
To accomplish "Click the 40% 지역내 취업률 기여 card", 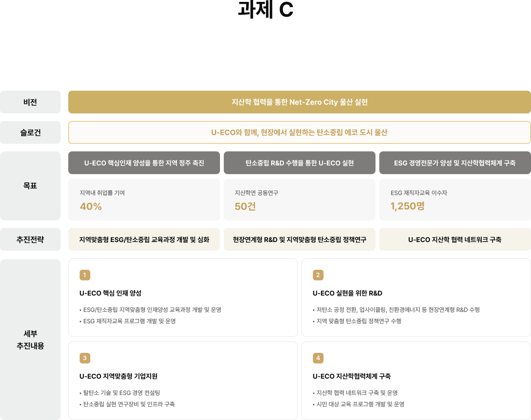I will 144,200.
